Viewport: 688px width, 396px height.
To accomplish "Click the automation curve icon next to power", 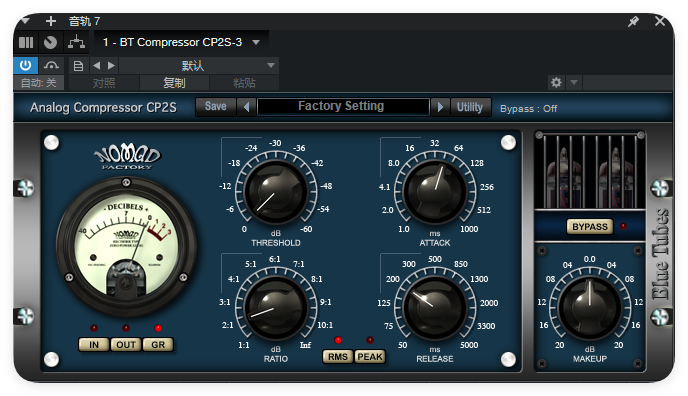I will [51, 66].
